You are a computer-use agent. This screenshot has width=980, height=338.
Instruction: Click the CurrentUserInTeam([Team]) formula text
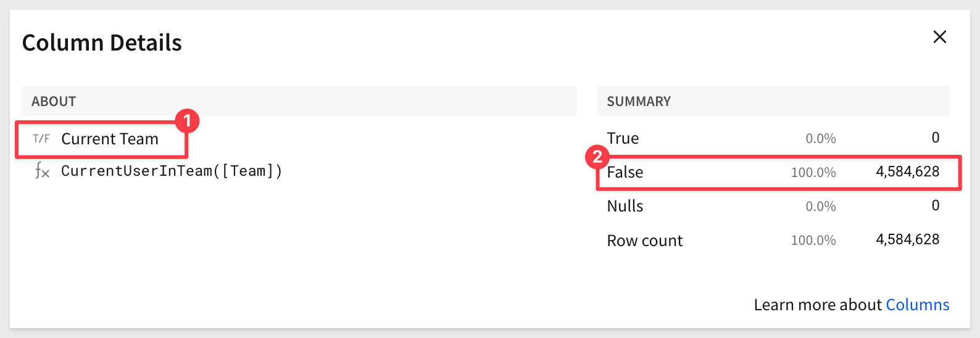tap(172, 171)
